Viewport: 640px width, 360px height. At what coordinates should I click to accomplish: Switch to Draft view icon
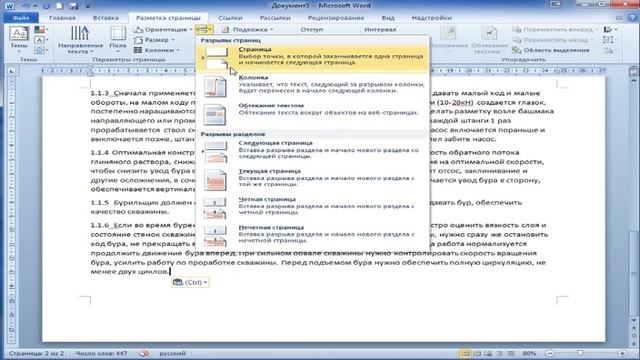click(511, 353)
